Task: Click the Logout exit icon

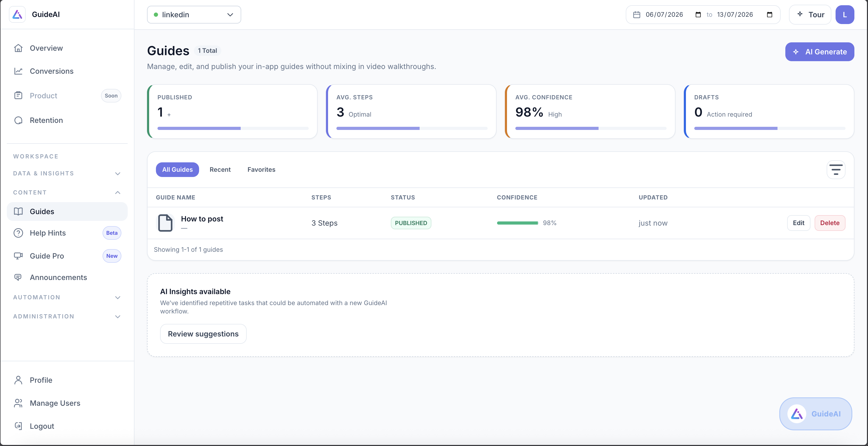Action: pos(18,426)
